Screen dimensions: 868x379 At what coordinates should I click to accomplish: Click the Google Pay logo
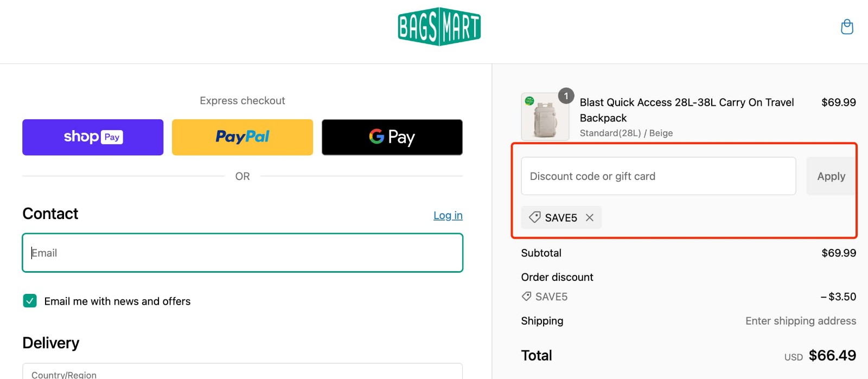click(392, 137)
